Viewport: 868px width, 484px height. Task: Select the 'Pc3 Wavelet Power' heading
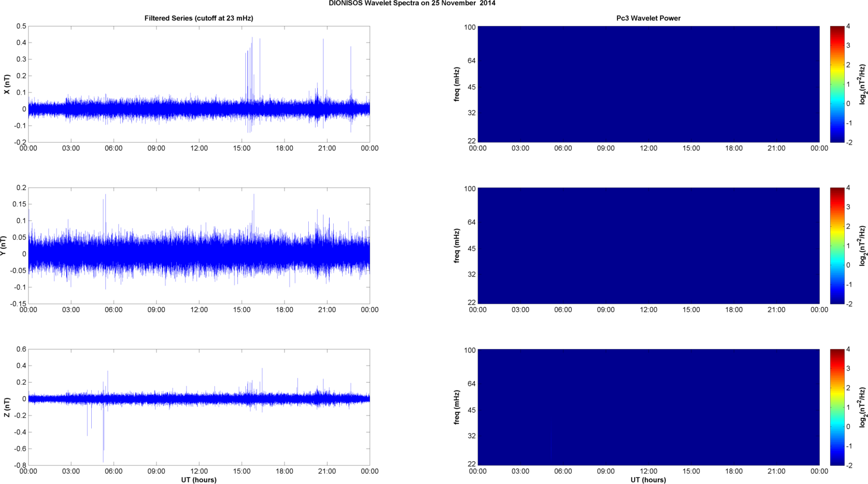tap(648, 18)
